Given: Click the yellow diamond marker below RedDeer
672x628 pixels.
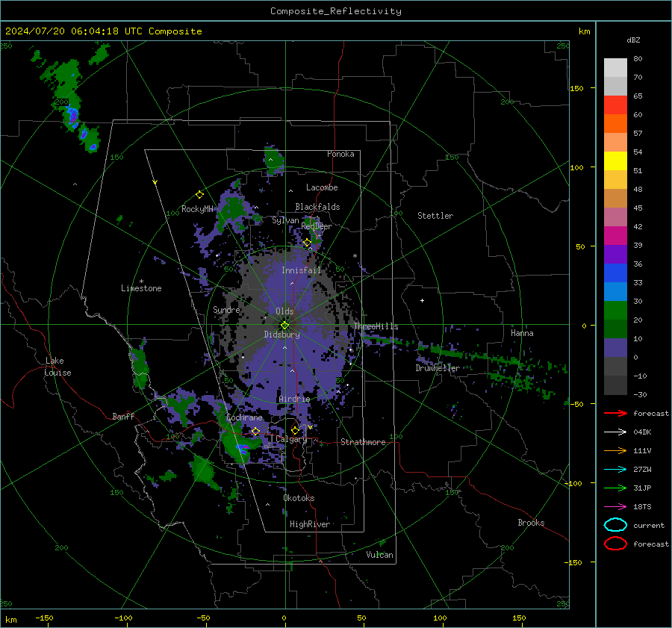Looking at the screenshot, I should [307, 243].
